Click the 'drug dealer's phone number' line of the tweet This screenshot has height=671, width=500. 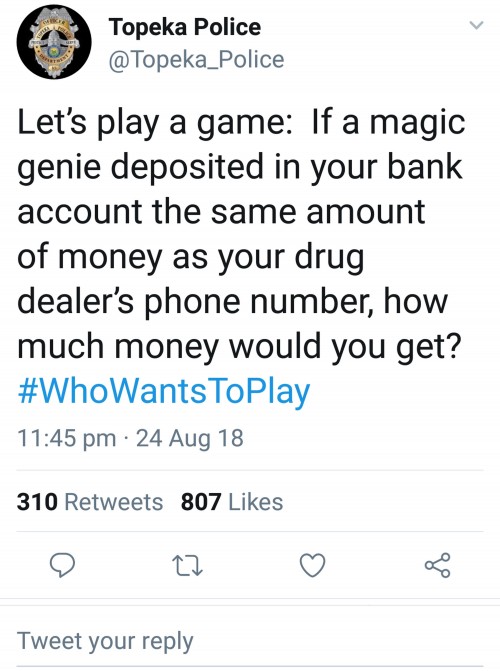tap(233, 301)
